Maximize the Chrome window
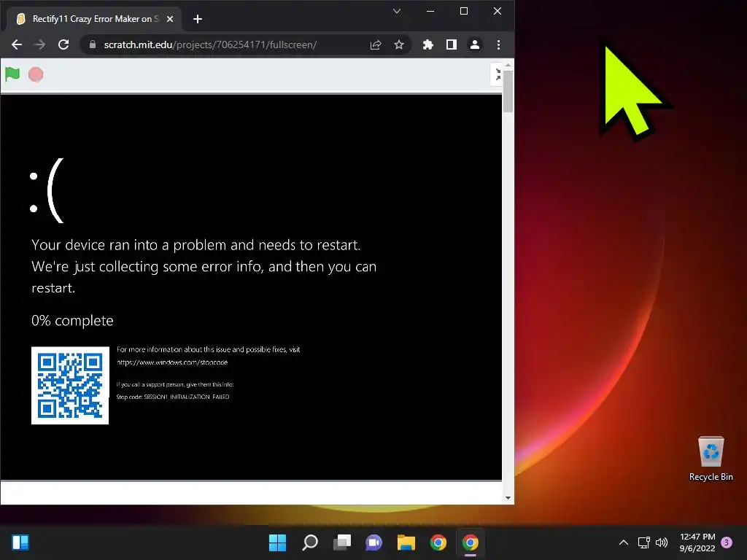This screenshot has width=747, height=560. [463, 11]
